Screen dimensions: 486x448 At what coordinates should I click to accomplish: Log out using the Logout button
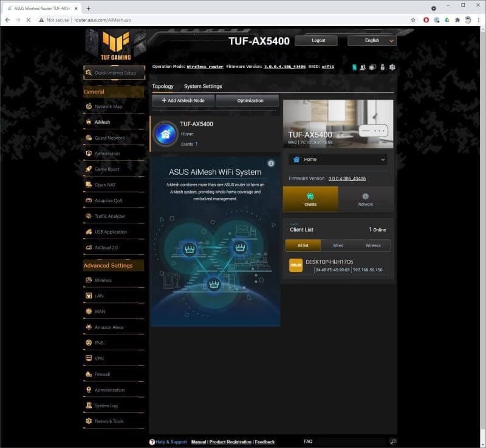click(318, 41)
